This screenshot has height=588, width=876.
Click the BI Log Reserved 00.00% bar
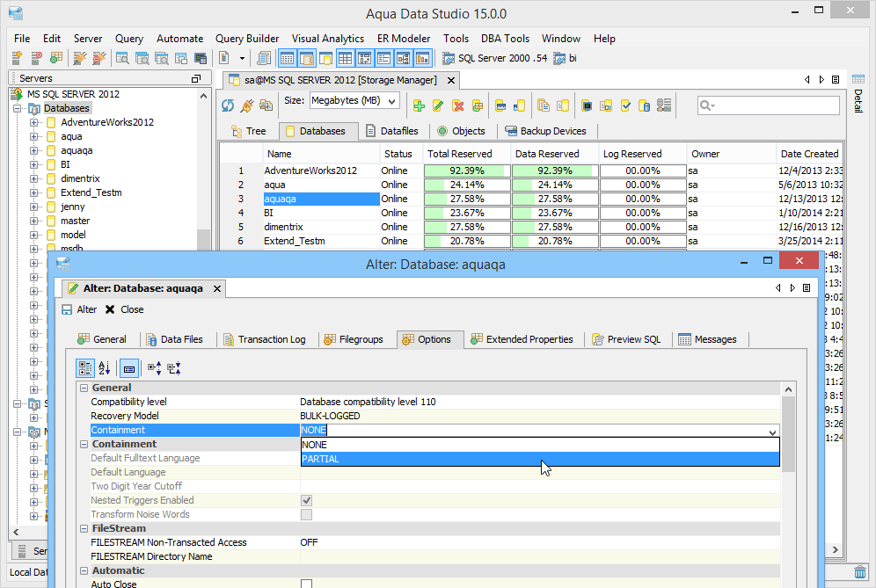pyautogui.click(x=643, y=213)
